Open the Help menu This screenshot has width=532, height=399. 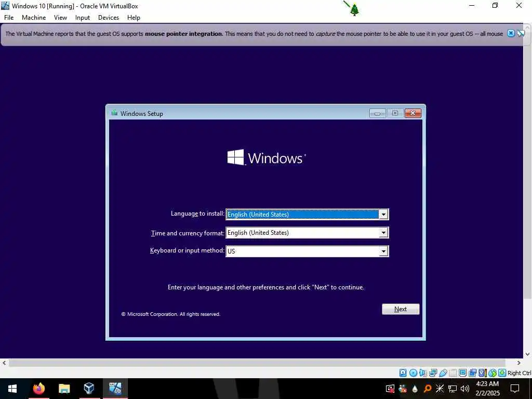coord(134,18)
